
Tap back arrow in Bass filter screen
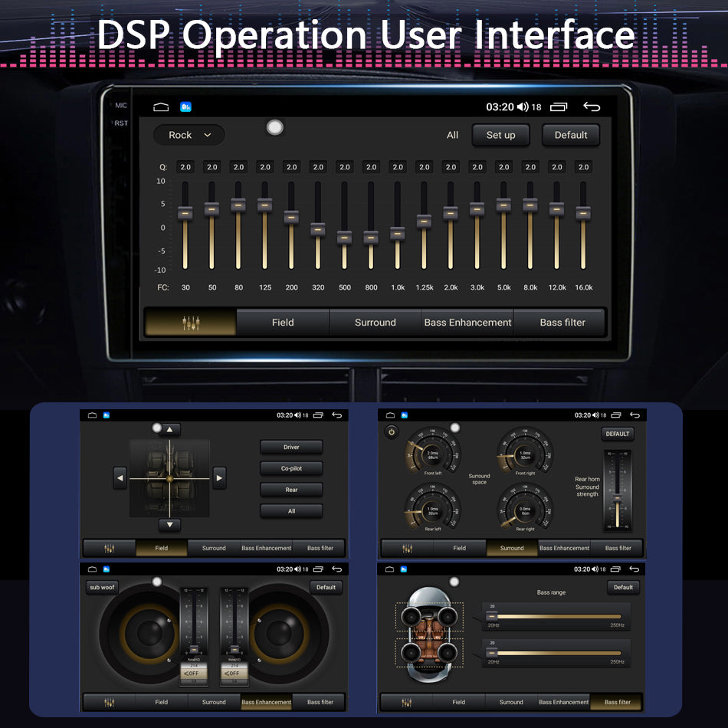[635, 569]
